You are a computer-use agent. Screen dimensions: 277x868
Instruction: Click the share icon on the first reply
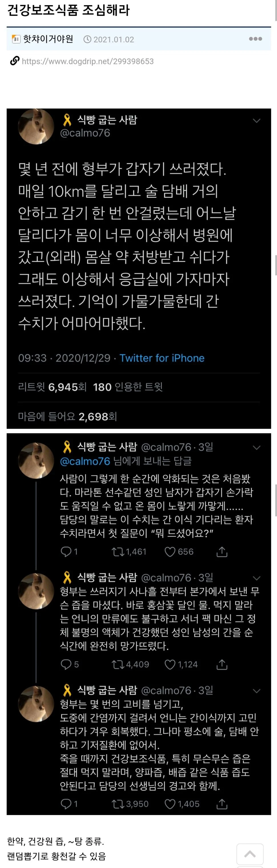click(x=222, y=551)
